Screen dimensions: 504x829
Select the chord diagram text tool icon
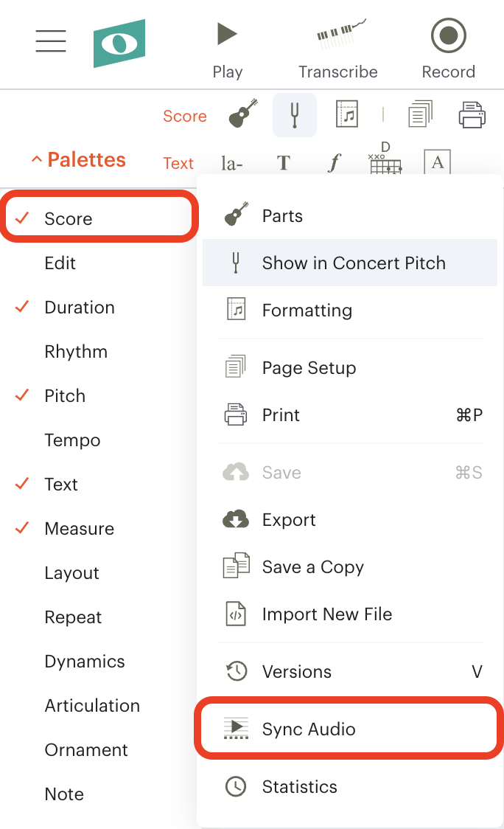pyautogui.click(x=385, y=159)
